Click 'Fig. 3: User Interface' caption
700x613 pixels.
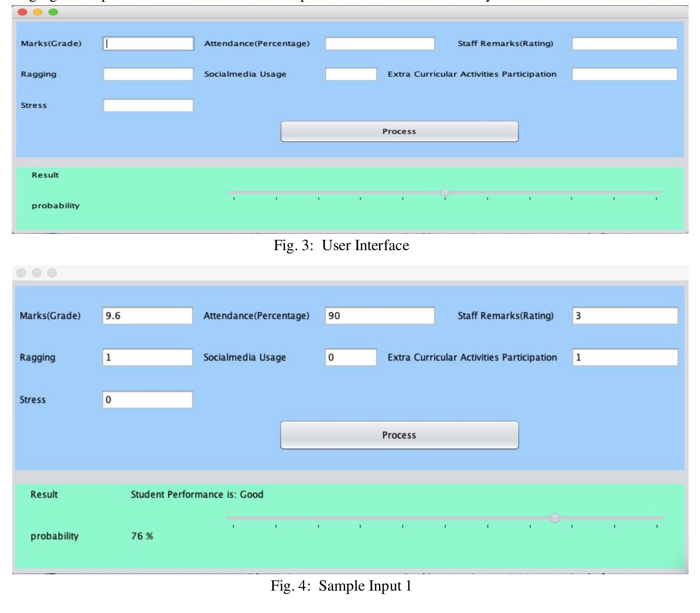click(x=341, y=246)
